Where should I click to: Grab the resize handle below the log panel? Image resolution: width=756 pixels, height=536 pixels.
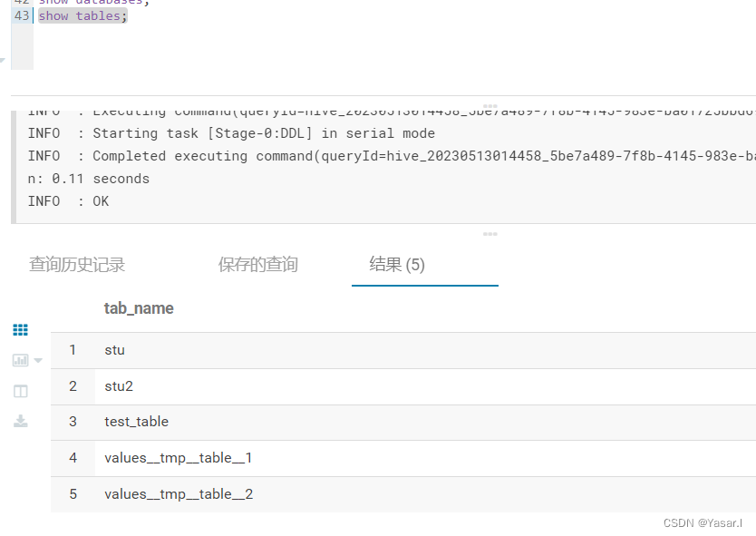(489, 234)
